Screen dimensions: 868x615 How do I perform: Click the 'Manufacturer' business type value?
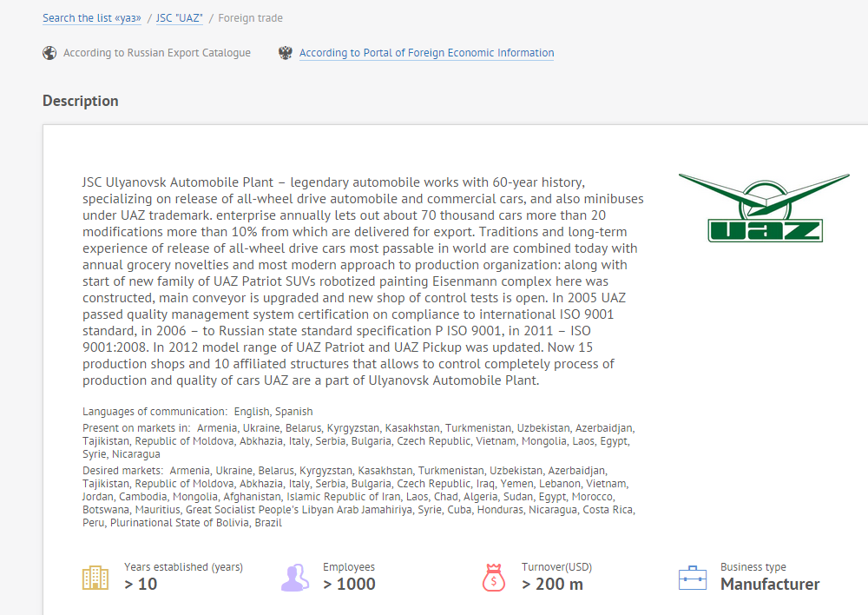[770, 584]
